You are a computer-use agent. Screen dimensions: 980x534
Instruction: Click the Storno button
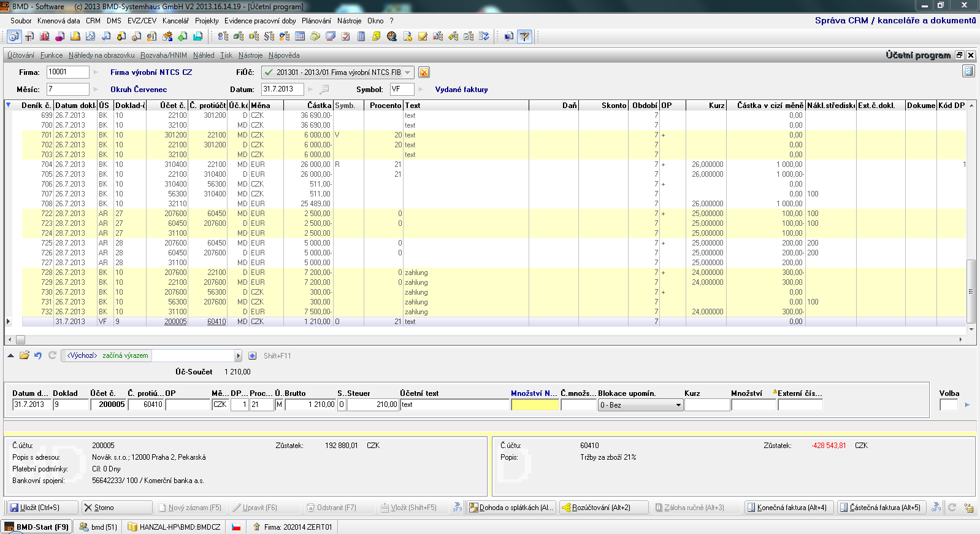[x=117, y=508]
